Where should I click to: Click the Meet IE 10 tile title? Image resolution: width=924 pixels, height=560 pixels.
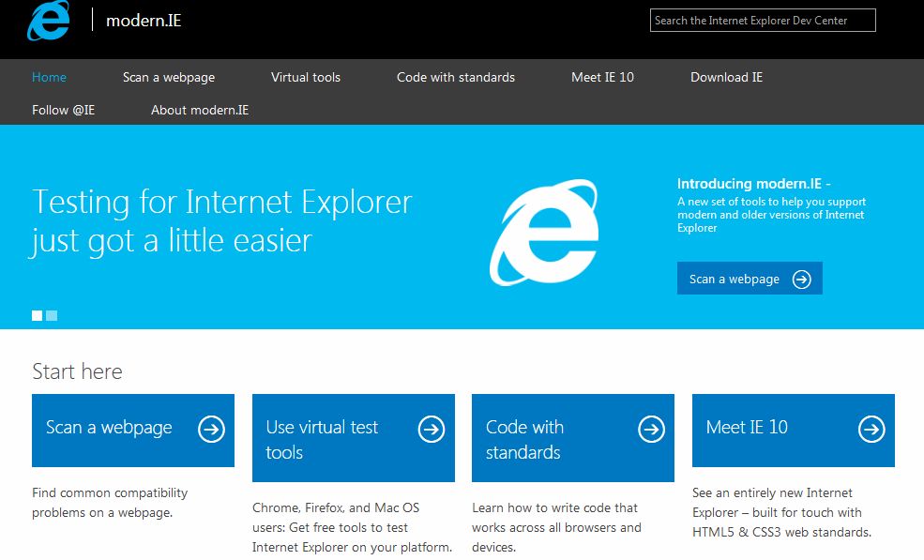tap(747, 428)
